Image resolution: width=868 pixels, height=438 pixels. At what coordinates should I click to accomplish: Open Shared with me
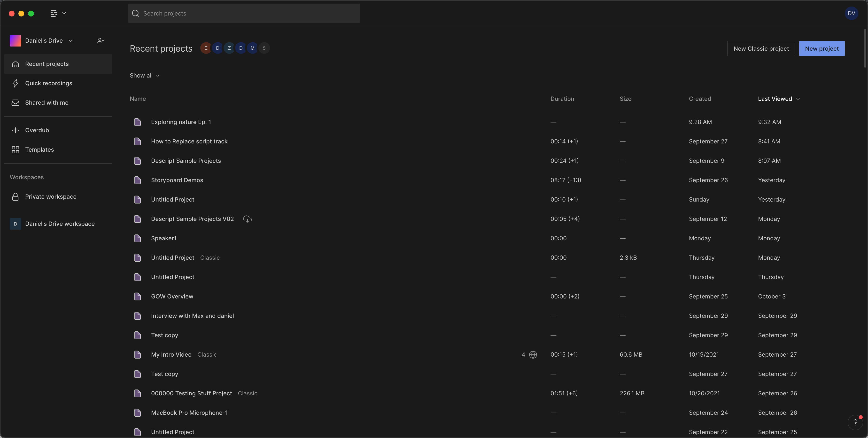[x=58, y=103]
